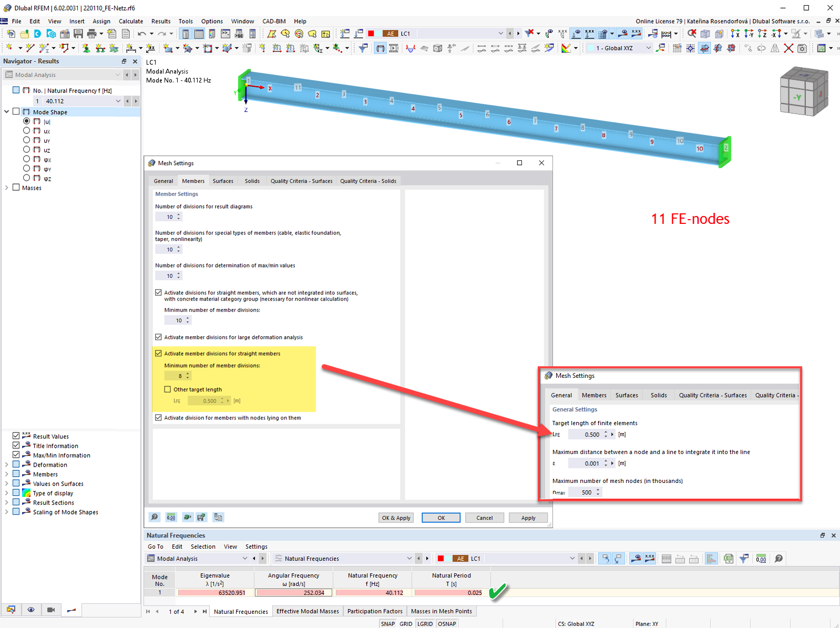Switch to Surfaces tab in Mesh Settings

[223, 181]
